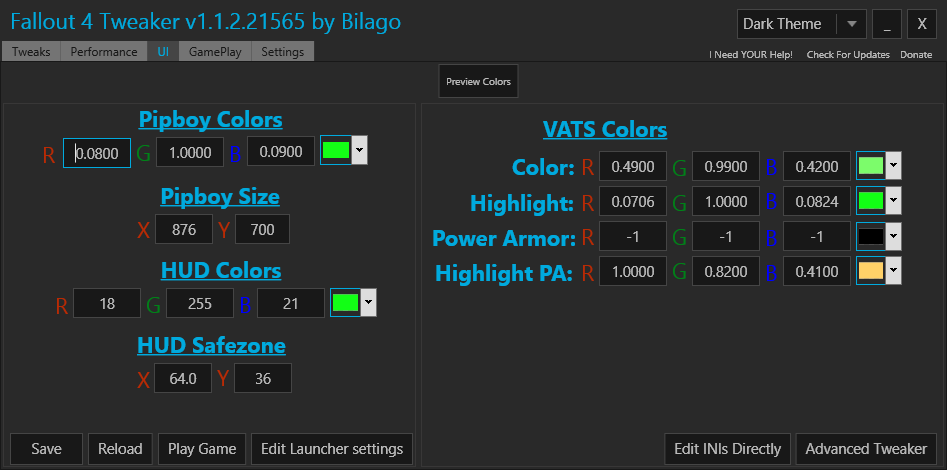This screenshot has width=947, height=470.
Task: Launch the game with Play Game
Action: point(203,449)
